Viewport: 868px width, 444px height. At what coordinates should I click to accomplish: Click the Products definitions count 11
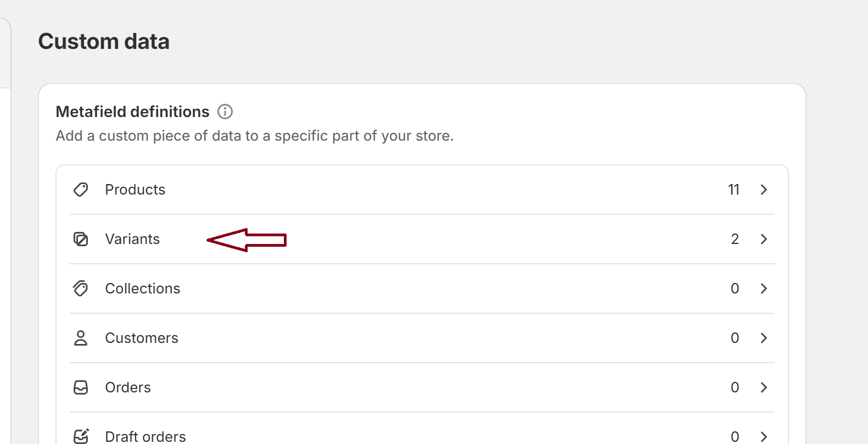tap(733, 190)
